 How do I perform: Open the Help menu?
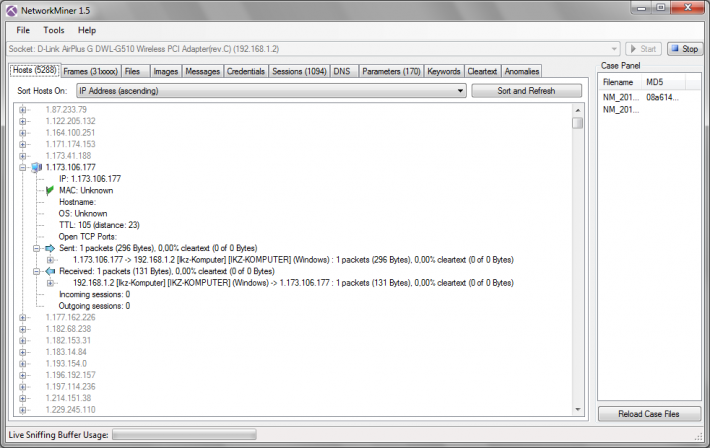pos(87,30)
